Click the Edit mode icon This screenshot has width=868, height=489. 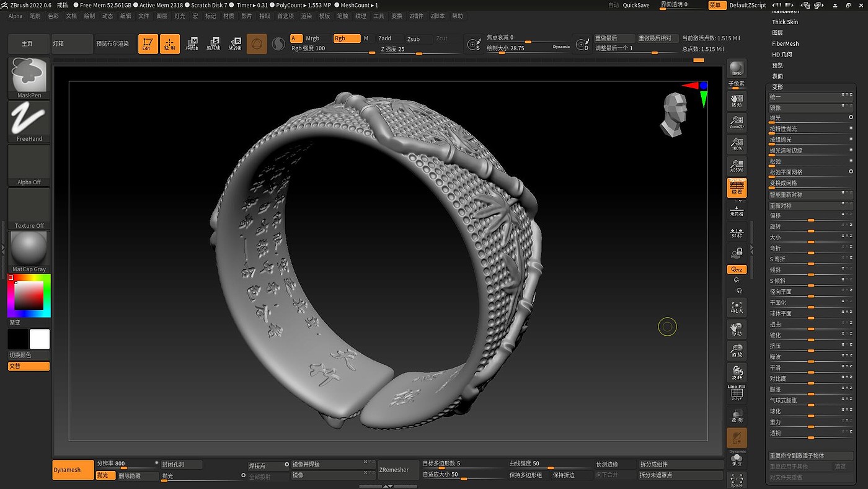point(148,43)
